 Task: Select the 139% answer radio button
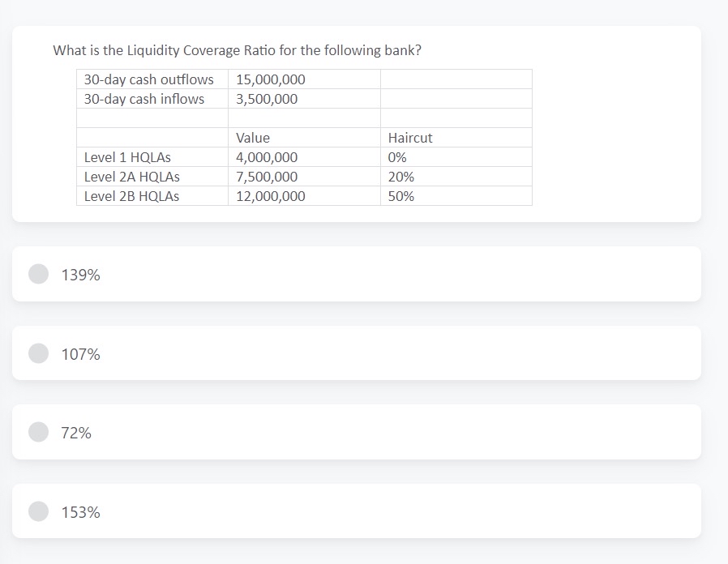tap(38, 274)
